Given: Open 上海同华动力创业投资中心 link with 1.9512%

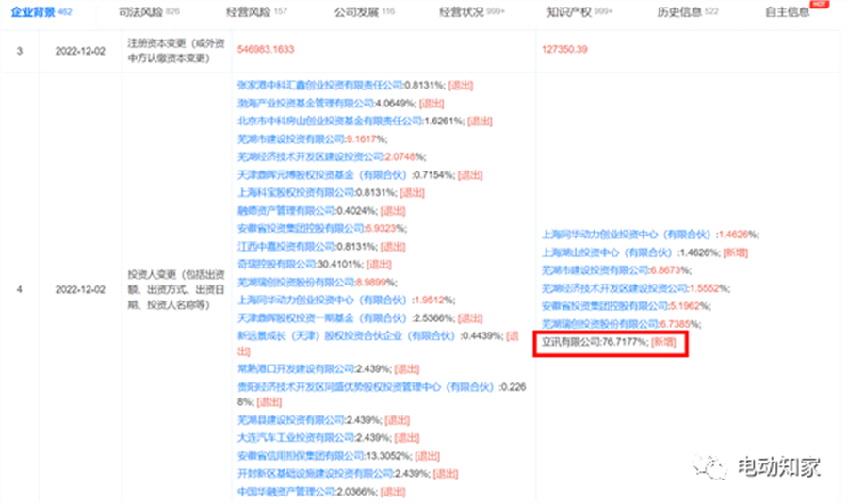Looking at the screenshot, I should 322,301.
